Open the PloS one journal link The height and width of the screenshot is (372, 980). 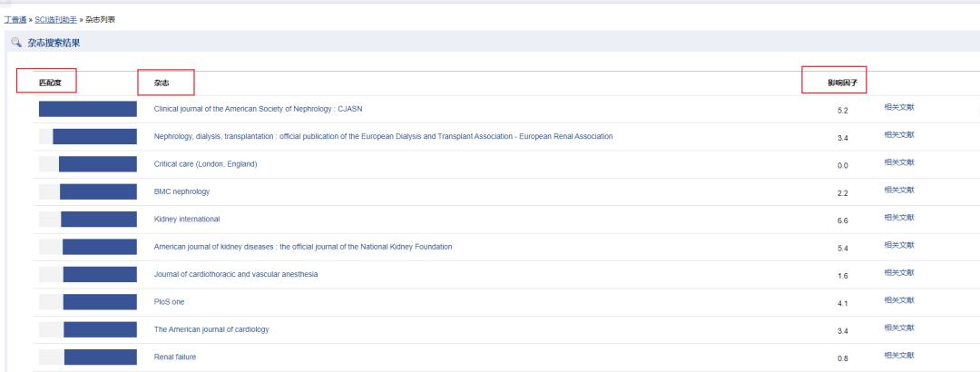tap(170, 301)
